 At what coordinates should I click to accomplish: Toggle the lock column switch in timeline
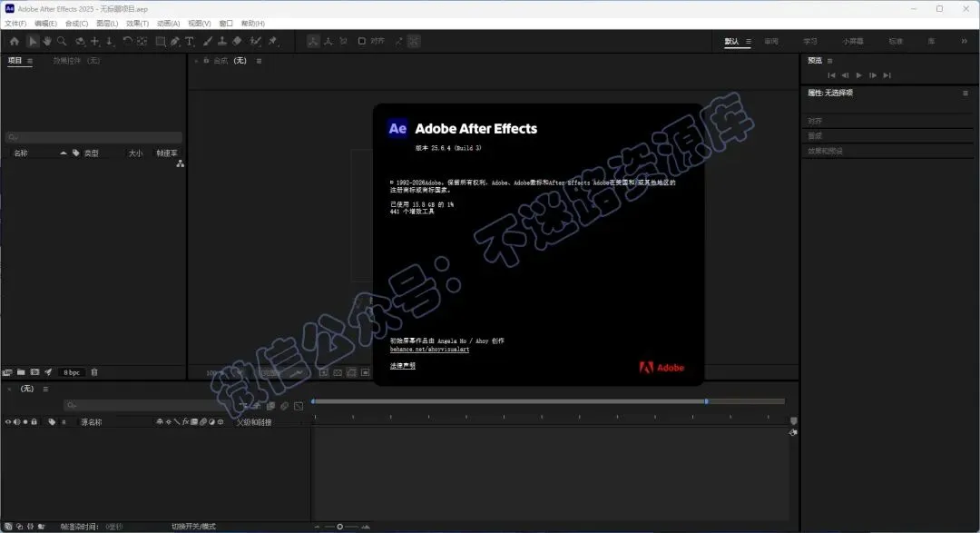(34, 422)
